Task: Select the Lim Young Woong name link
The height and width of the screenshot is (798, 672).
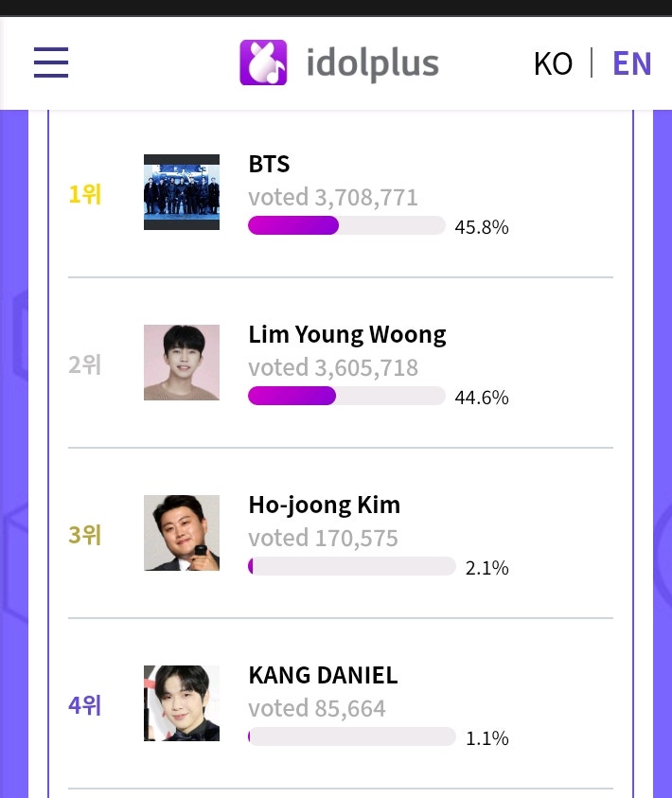Action: (x=346, y=333)
